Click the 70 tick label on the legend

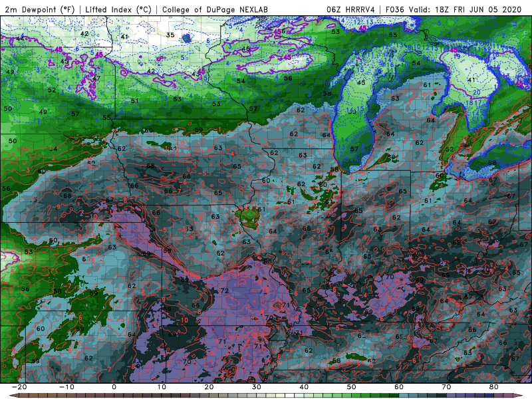point(446,387)
